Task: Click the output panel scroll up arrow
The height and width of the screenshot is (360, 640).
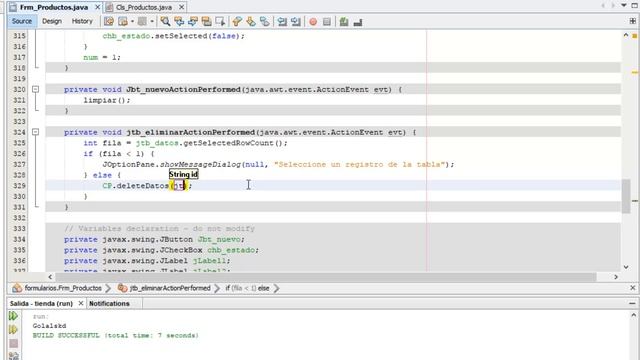Action: pos(633,315)
